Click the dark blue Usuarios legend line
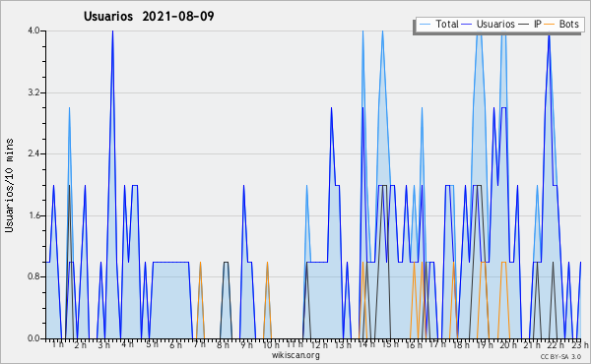Viewport: 591px width, 364px height. [467, 25]
